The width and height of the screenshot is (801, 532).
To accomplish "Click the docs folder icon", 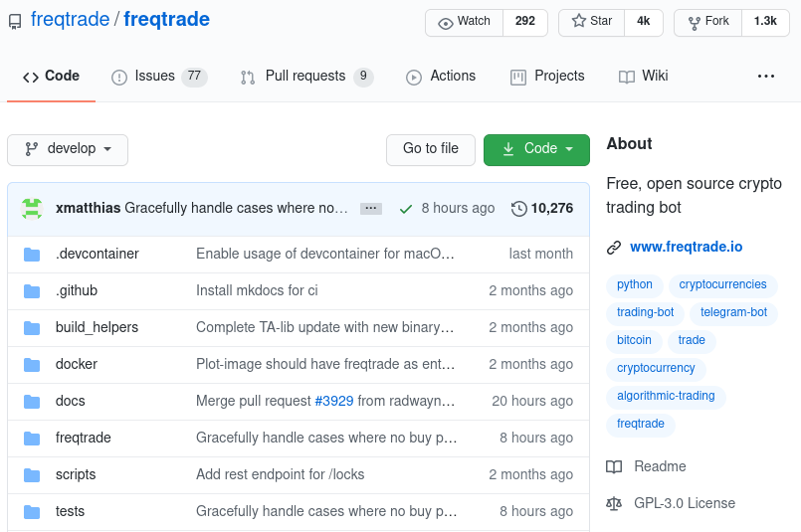I will (32, 402).
